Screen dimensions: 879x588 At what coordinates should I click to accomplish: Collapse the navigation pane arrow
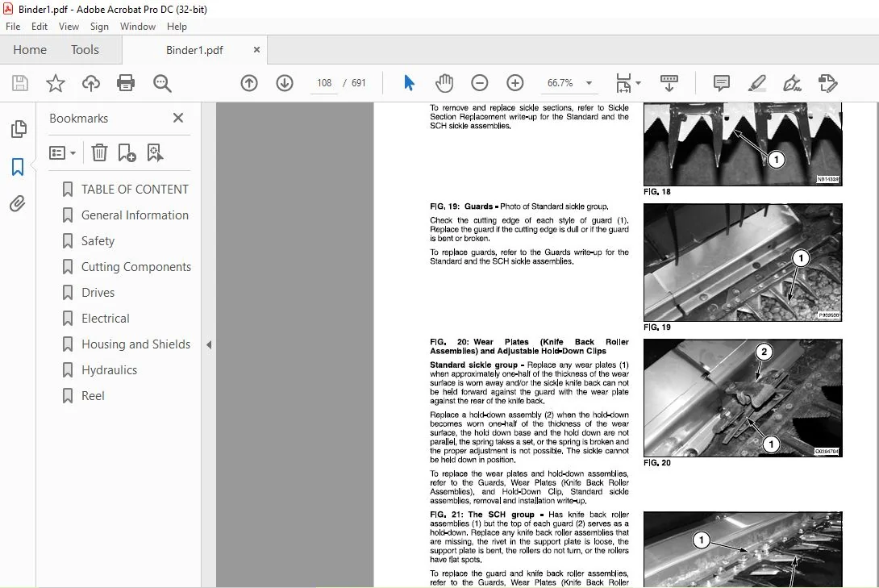(x=209, y=344)
